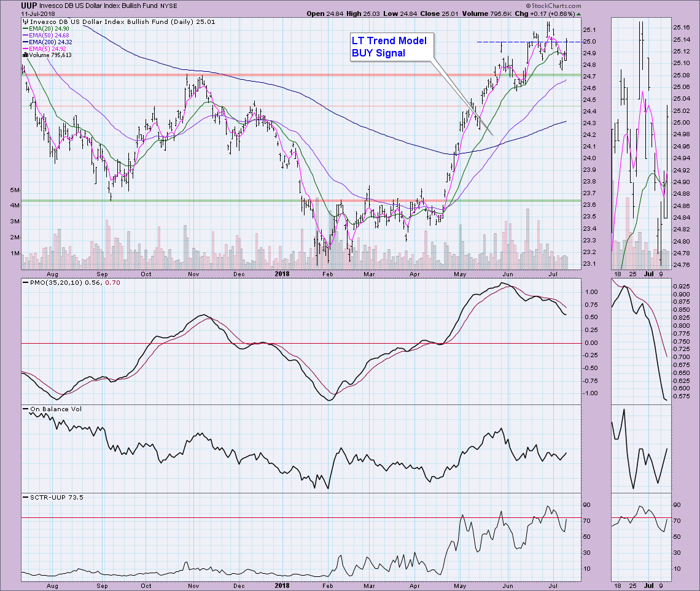Click the 5M volume axis label
Screen dimensions: 700x591
click(x=15, y=190)
